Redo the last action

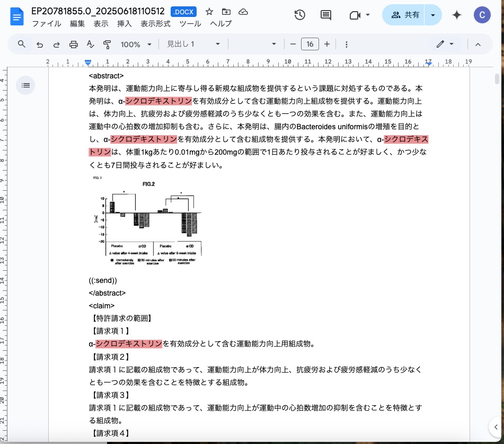(x=57, y=45)
